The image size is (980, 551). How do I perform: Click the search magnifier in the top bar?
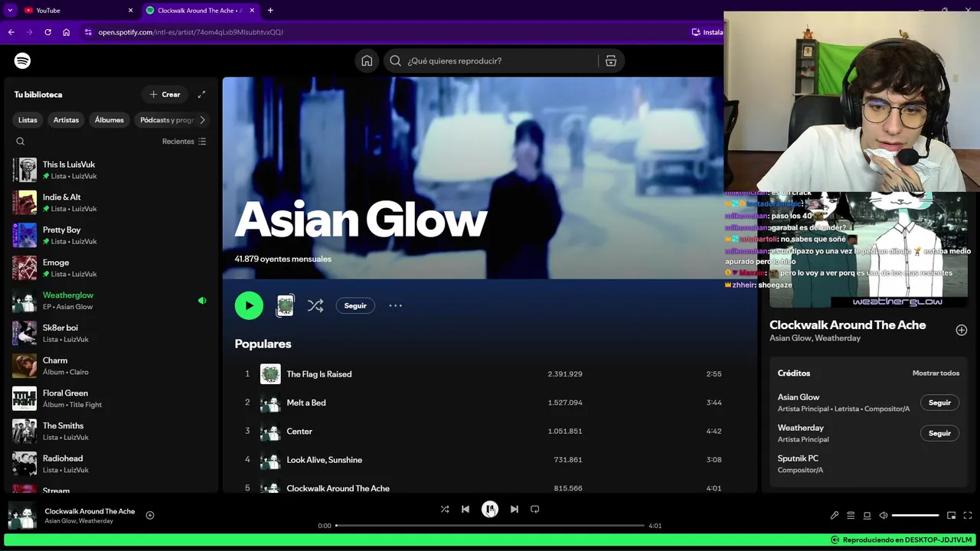coord(395,60)
